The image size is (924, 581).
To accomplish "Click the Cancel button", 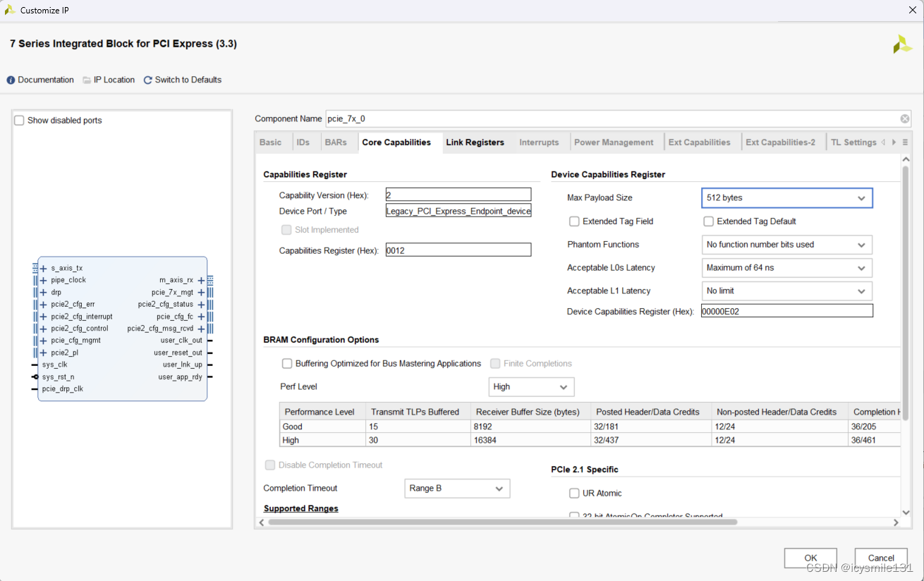I will pyautogui.click(x=881, y=558).
